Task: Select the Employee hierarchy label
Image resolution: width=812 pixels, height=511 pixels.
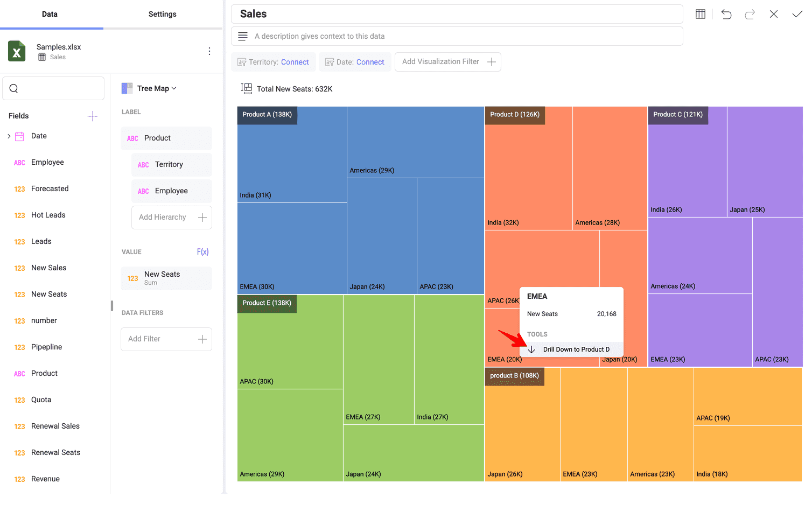Action: pos(172,191)
